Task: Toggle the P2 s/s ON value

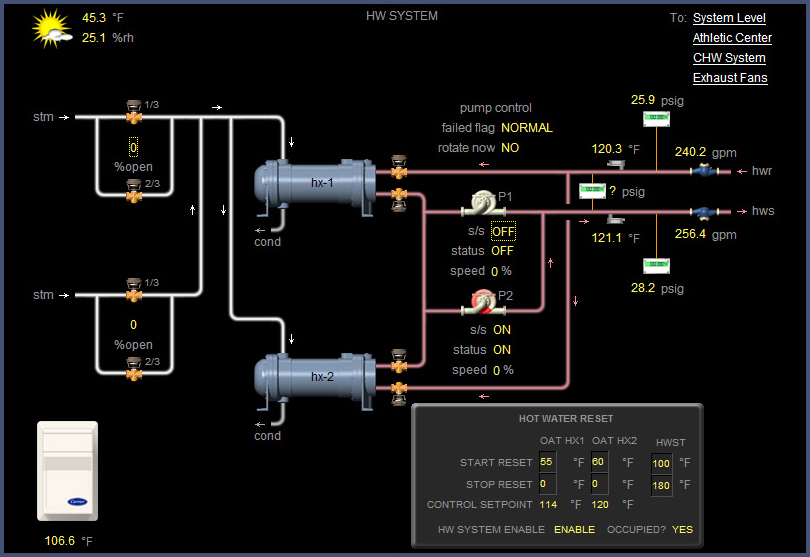Action: [502, 330]
